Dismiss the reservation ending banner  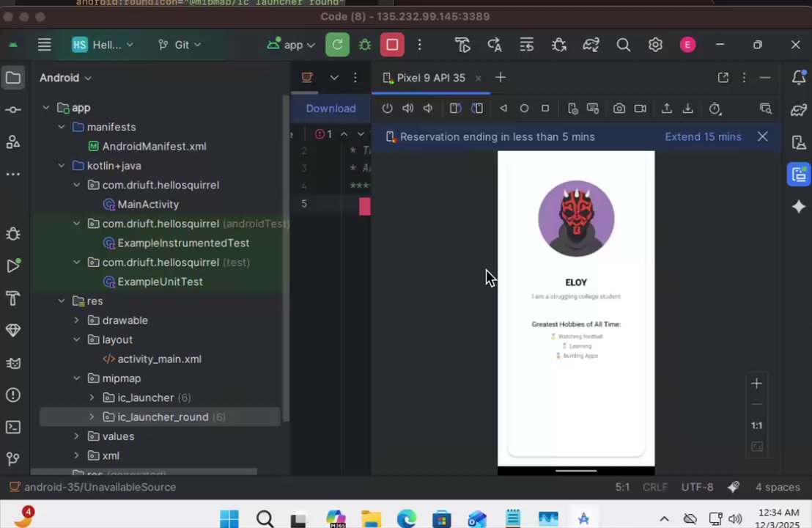pyautogui.click(x=762, y=136)
